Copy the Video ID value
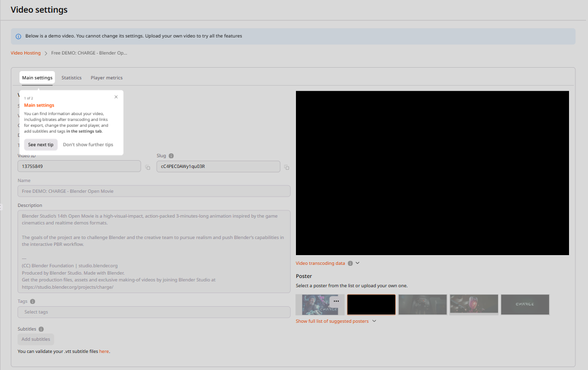This screenshot has width=588, height=370. (x=148, y=167)
